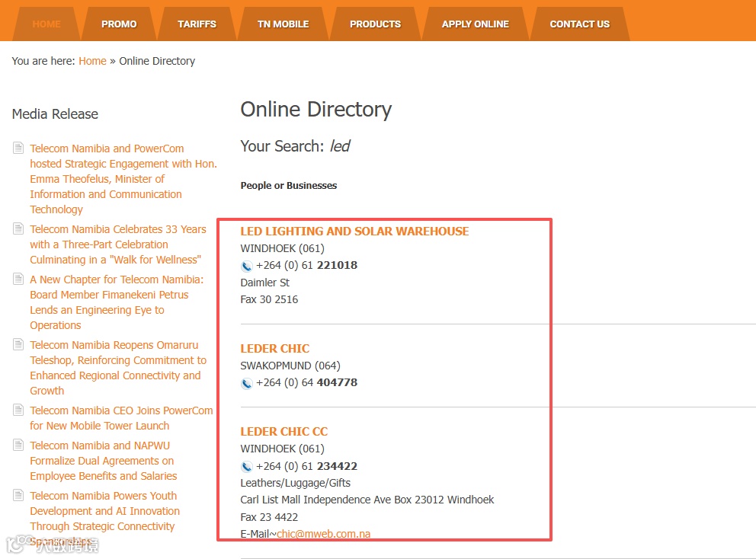Click the Media Release sidebar heading

[x=55, y=114]
